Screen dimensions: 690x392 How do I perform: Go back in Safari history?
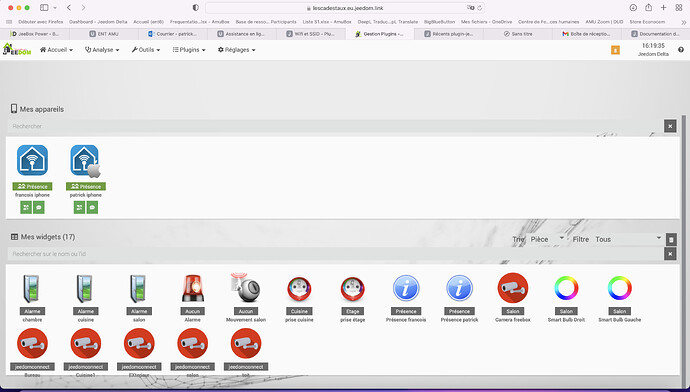[69, 7]
